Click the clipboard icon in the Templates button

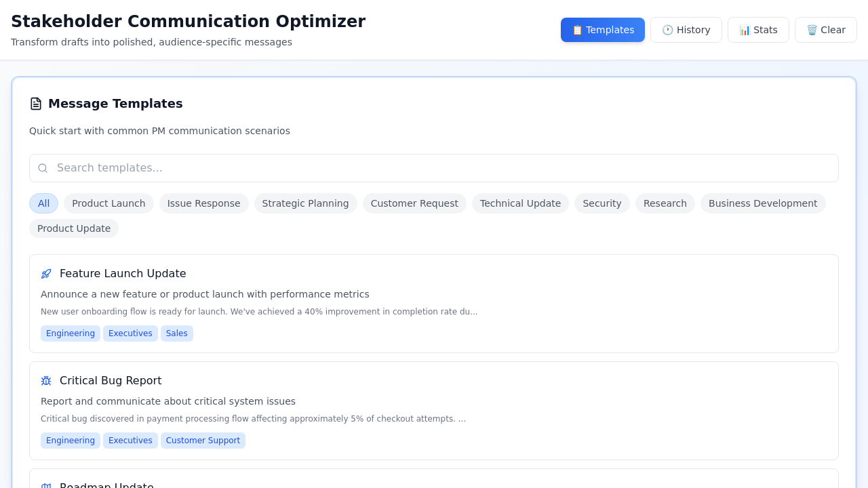(577, 30)
